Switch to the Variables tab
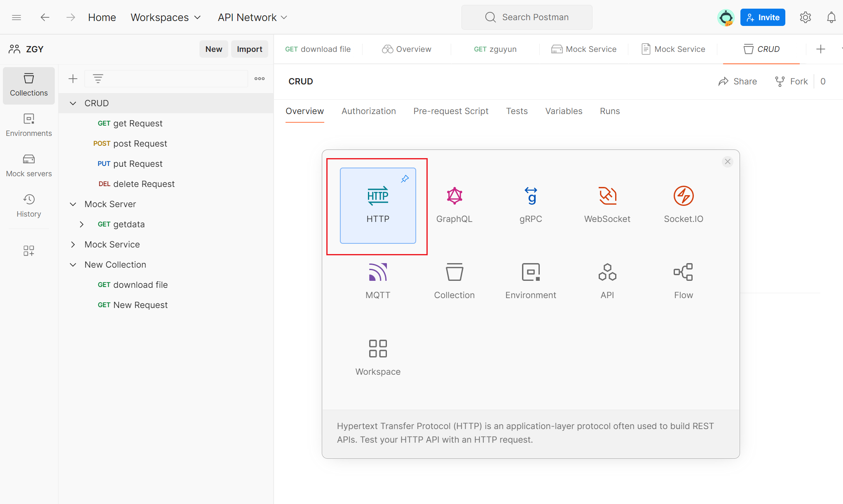843x504 pixels. [564, 110]
